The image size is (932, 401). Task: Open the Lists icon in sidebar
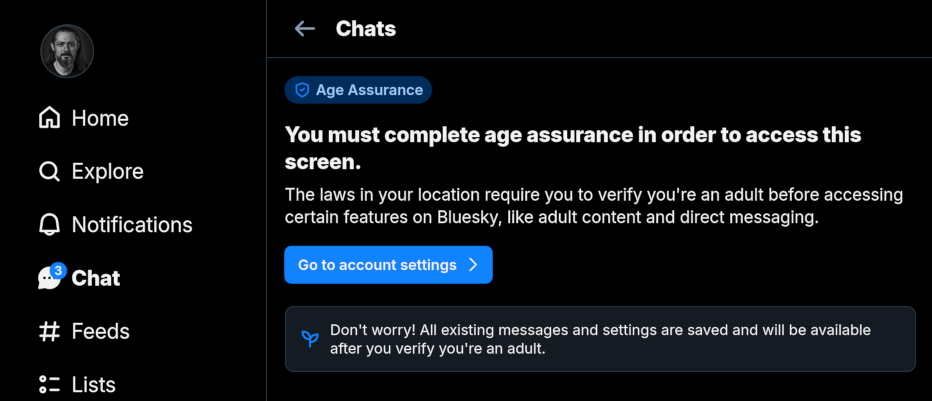(x=49, y=385)
